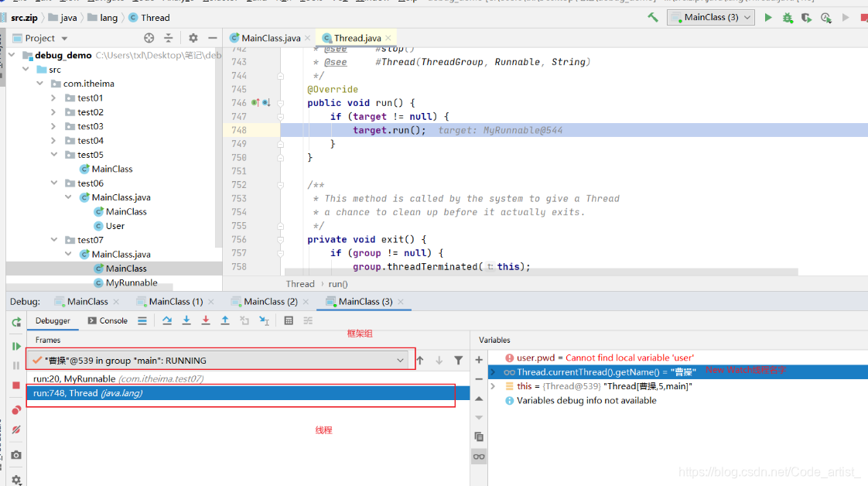Resume program with green play icon

16,347
